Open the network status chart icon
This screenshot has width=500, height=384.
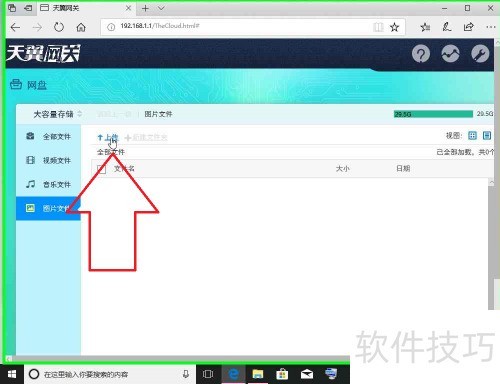[450, 54]
